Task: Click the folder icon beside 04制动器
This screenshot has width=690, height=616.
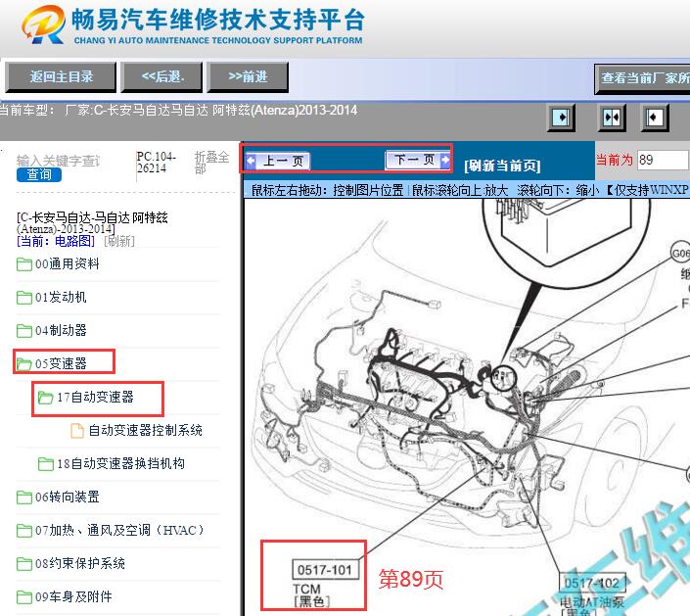Action: (24, 331)
